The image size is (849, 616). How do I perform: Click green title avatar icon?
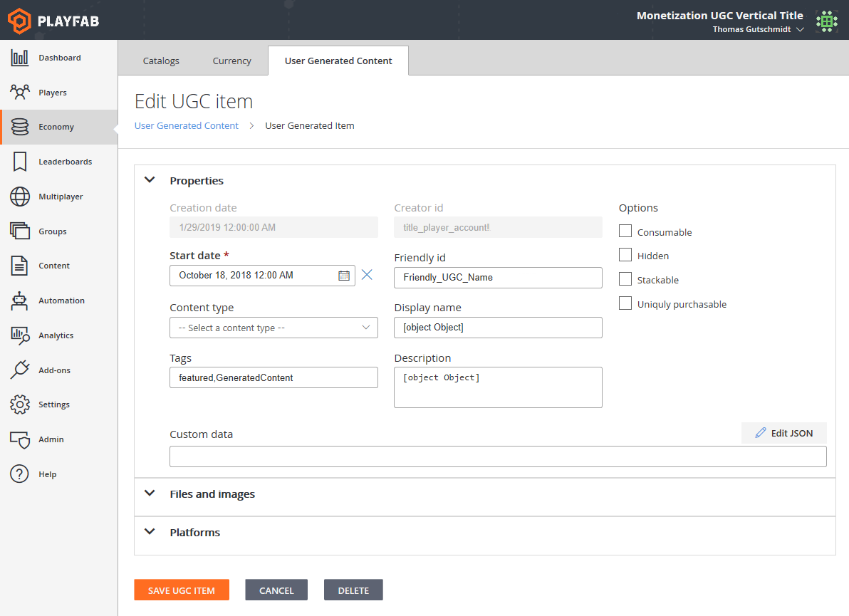pyautogui.click(x=826, y=21)
